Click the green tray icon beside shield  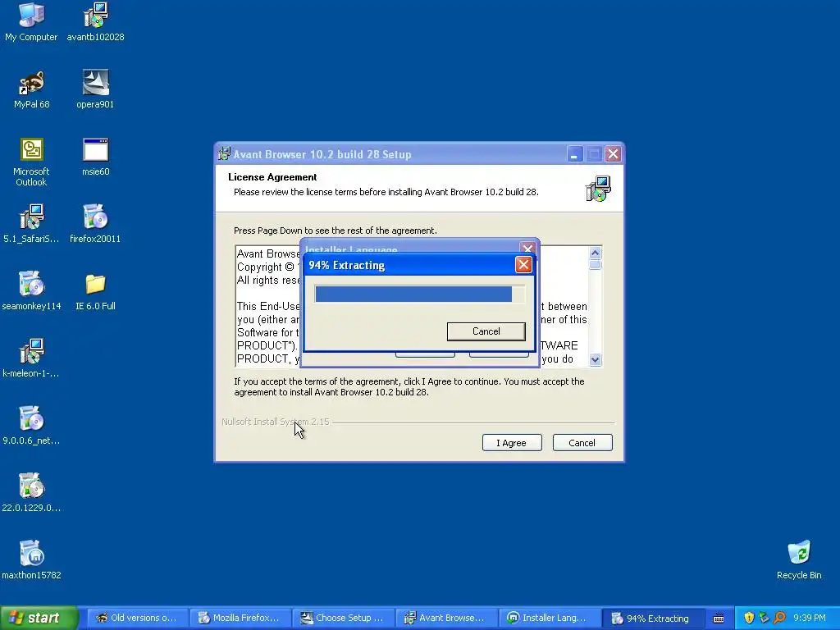point(764,618)
